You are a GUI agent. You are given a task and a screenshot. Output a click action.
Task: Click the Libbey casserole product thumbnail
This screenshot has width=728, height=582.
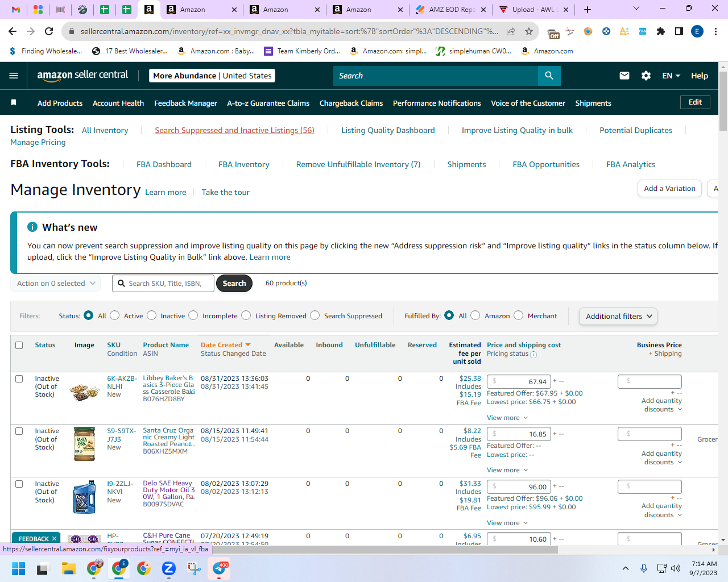pos(84,391)
